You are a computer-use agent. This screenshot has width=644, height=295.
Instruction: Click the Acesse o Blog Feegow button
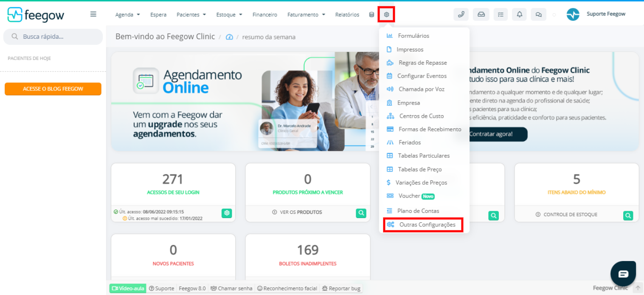tap(53, 89)
